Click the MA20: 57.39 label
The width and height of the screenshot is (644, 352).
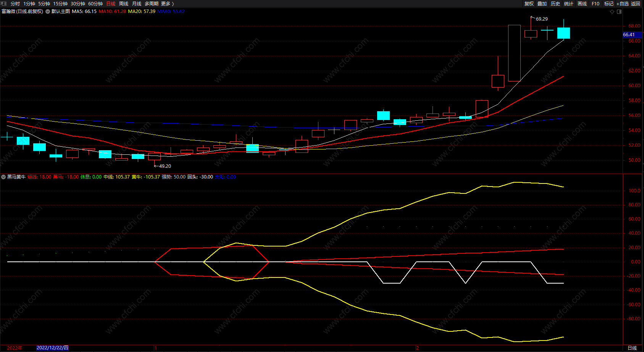click(142, 11)
